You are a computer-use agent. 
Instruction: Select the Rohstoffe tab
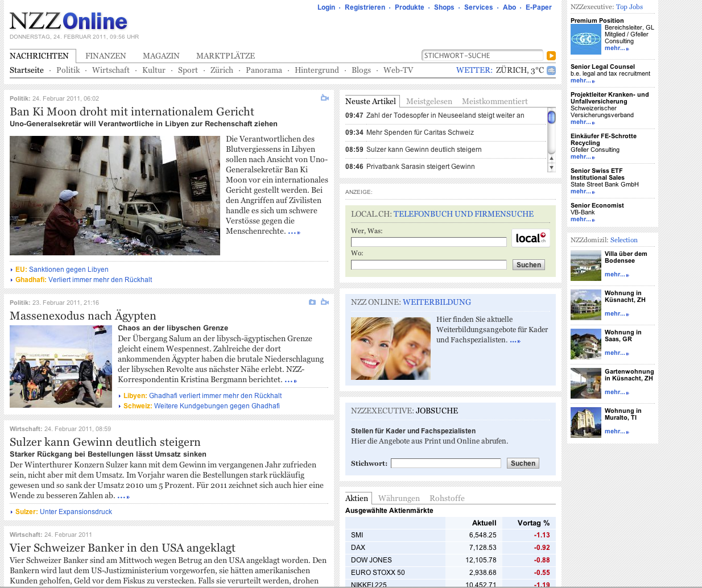point(447,498)
